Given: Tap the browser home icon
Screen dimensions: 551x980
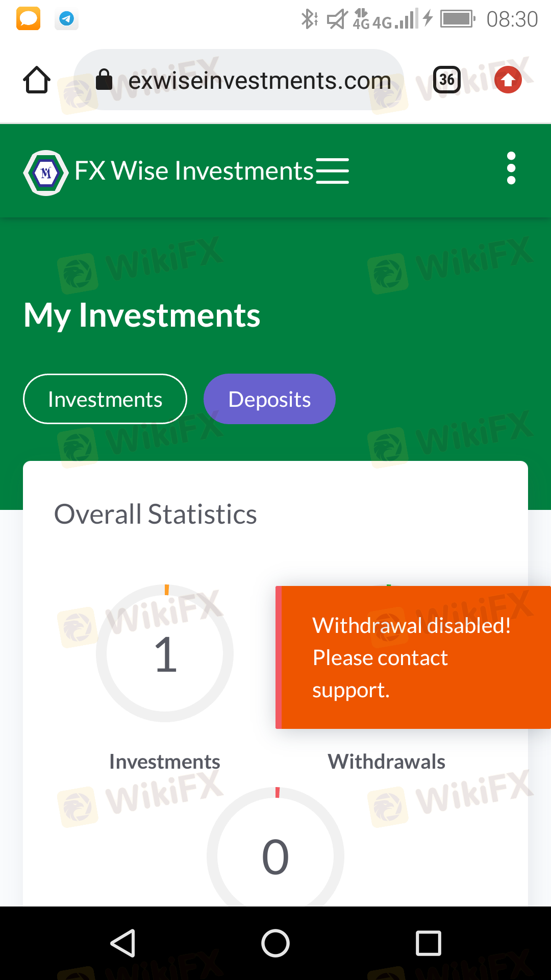Looking at the screenshot, I should pos(37,80).
